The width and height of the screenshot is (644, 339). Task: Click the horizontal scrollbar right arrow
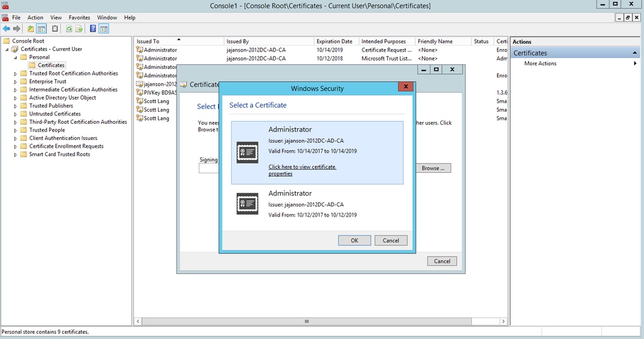tap(503, 322)
